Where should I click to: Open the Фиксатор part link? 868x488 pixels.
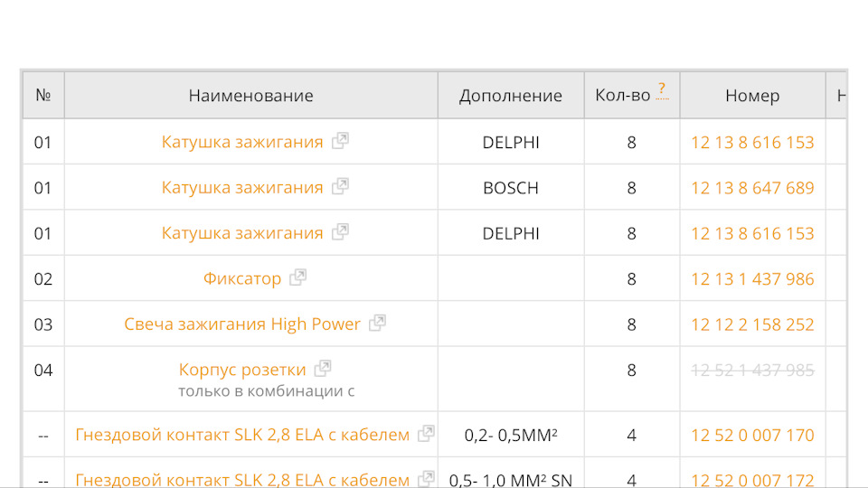(241, 278)
